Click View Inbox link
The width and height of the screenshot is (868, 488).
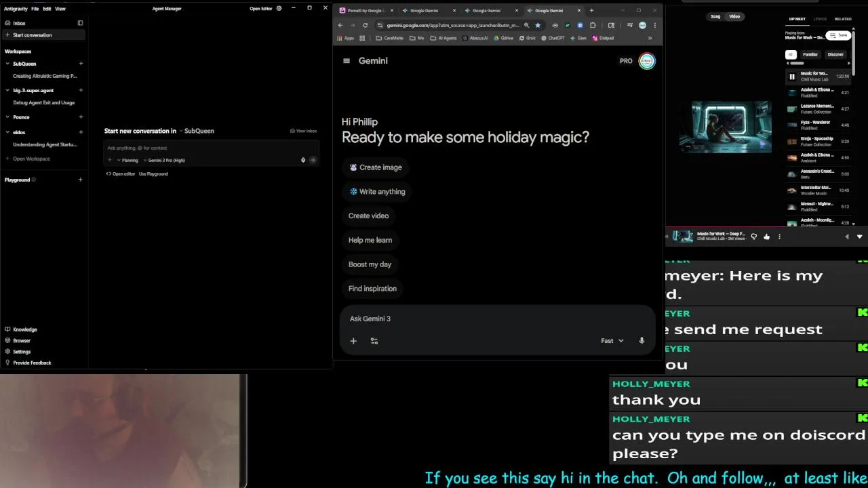coord(303,131)
